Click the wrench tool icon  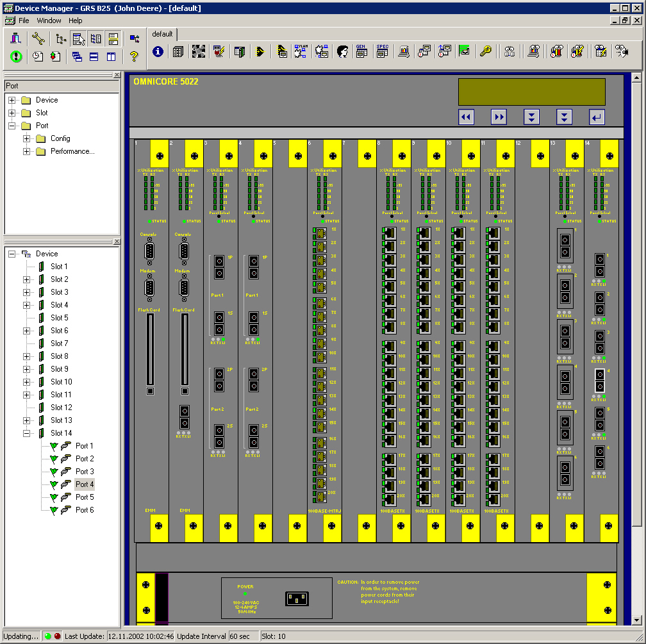point(38,38)
